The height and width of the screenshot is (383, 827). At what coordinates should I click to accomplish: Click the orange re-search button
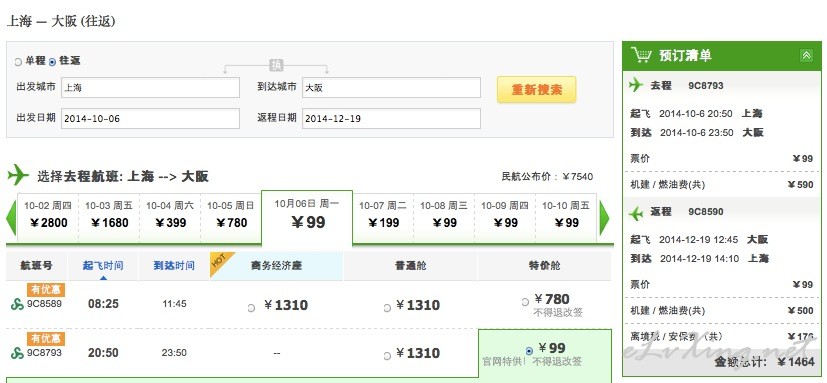point(536,90)
